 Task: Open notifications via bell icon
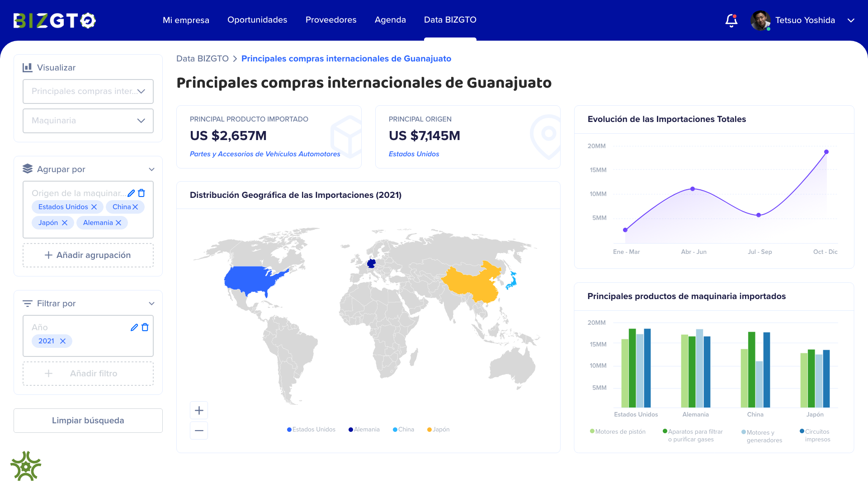[x=731, y=20]
